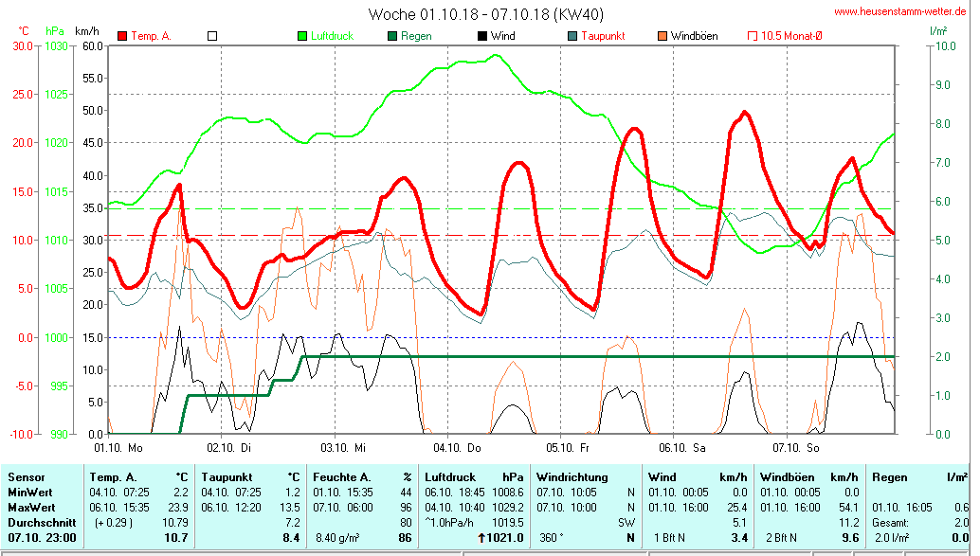
Task: Click the orange Windböen legend swatch
Action: [662, 36]
